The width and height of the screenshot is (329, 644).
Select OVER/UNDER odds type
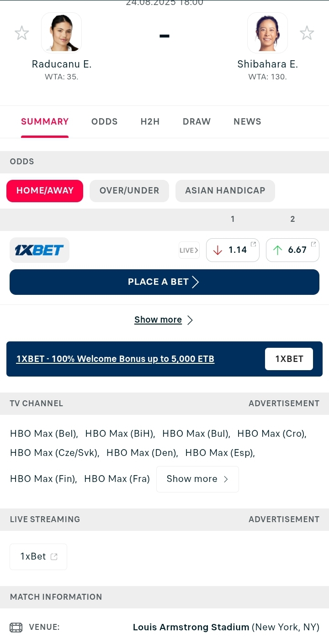129,191
